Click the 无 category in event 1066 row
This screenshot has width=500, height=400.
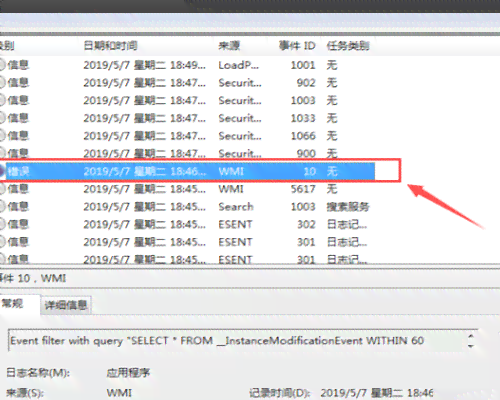(332, 136)
